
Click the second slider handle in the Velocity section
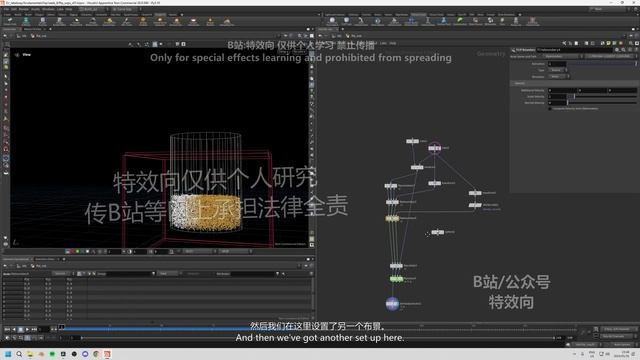[574, 96]
